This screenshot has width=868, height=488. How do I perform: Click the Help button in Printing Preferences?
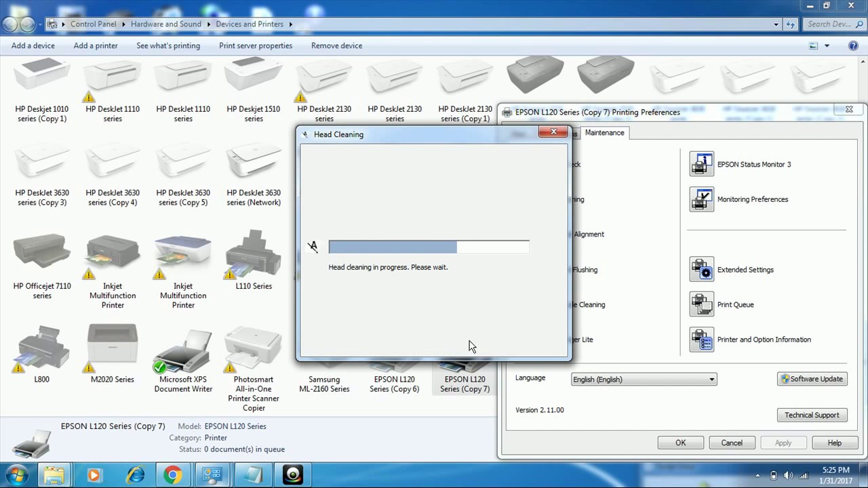tap(835, 443)
